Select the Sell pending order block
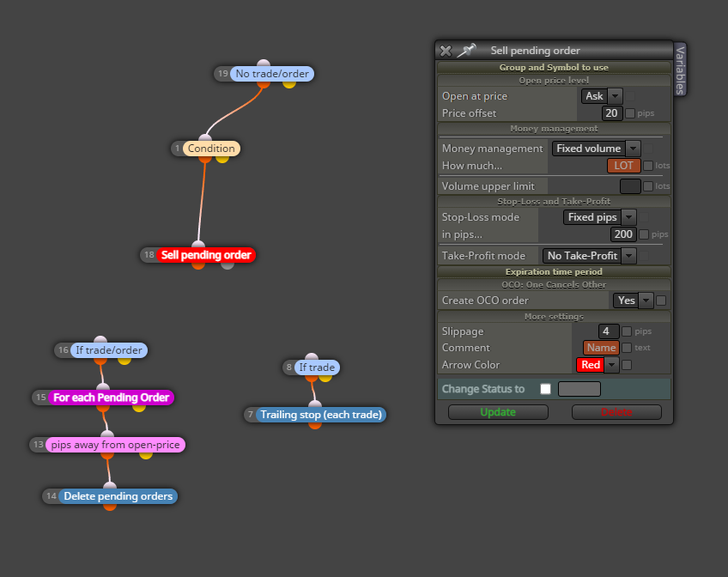This screenshot has height=577, width=728. coord(206,255)
